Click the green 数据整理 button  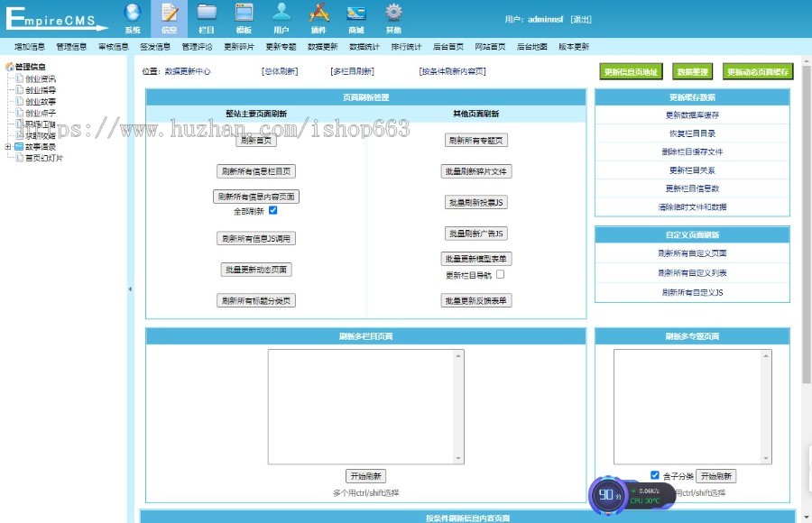[692, 72]
